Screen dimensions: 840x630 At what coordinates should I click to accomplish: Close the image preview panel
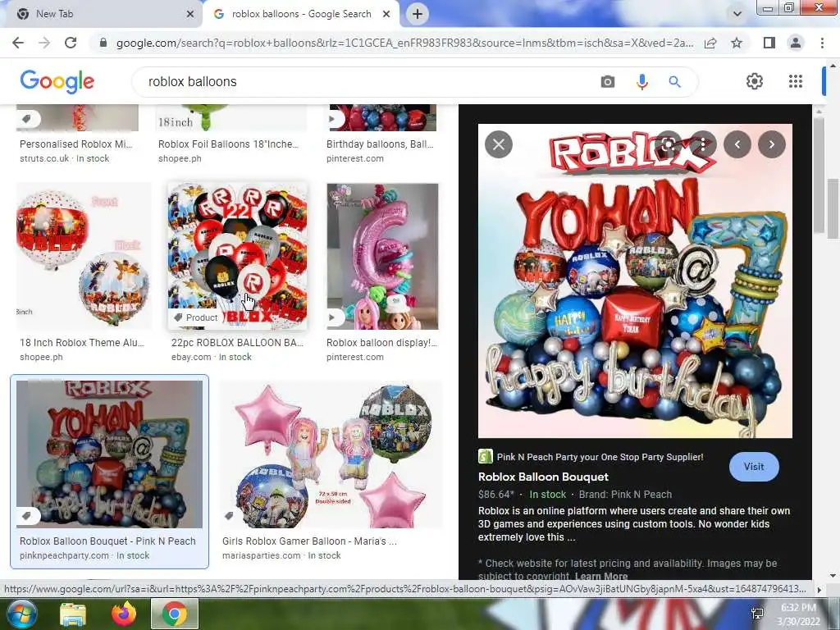pyautogui.click(x=498, y=144)
